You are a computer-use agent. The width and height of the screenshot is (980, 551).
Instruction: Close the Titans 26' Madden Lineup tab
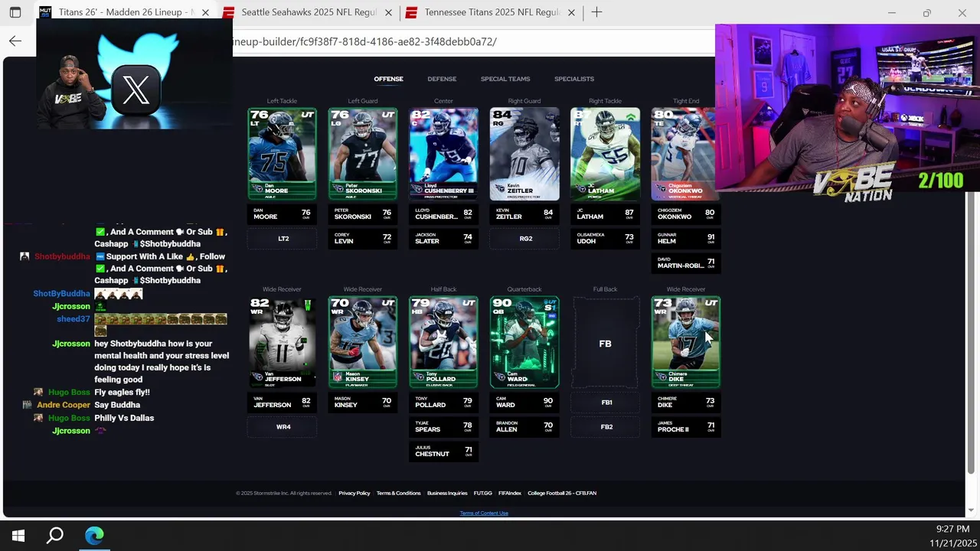click(205, 12)
